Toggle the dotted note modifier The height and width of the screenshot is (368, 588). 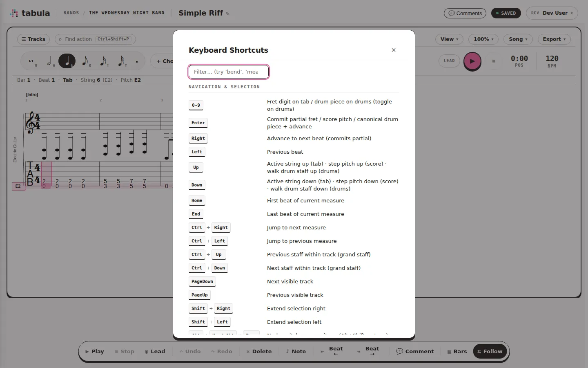pyautogui.click(x=137, y=62)
